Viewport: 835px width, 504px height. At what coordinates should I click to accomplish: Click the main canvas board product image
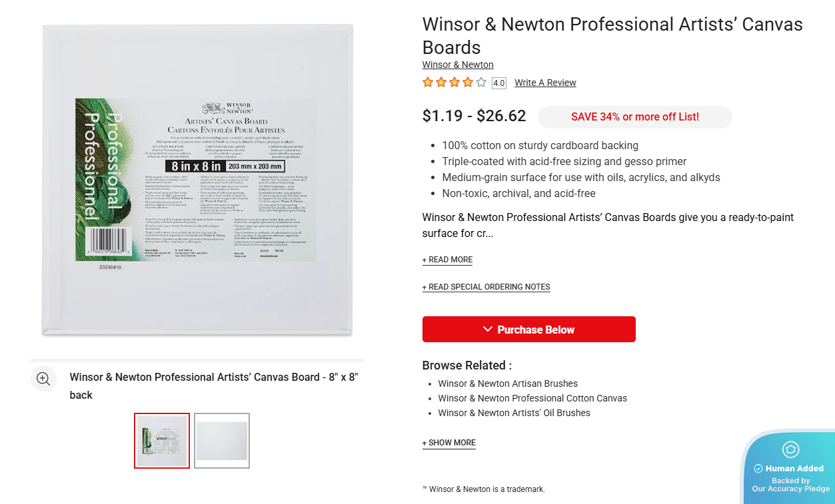(197, 180)
